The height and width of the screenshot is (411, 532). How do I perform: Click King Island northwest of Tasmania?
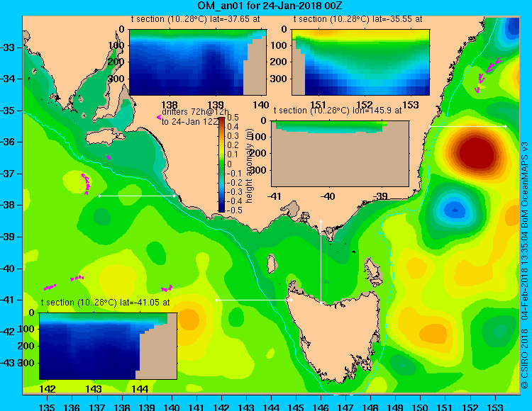[271, 264]
